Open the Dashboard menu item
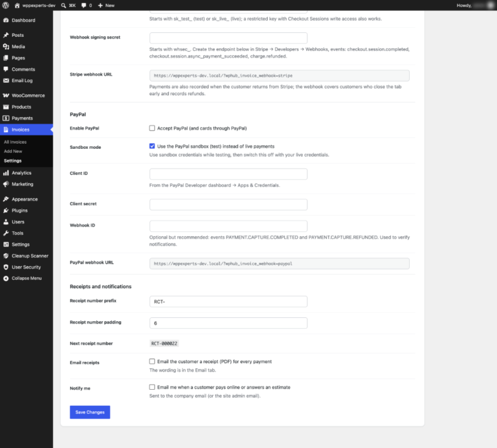 pos(23,20)
